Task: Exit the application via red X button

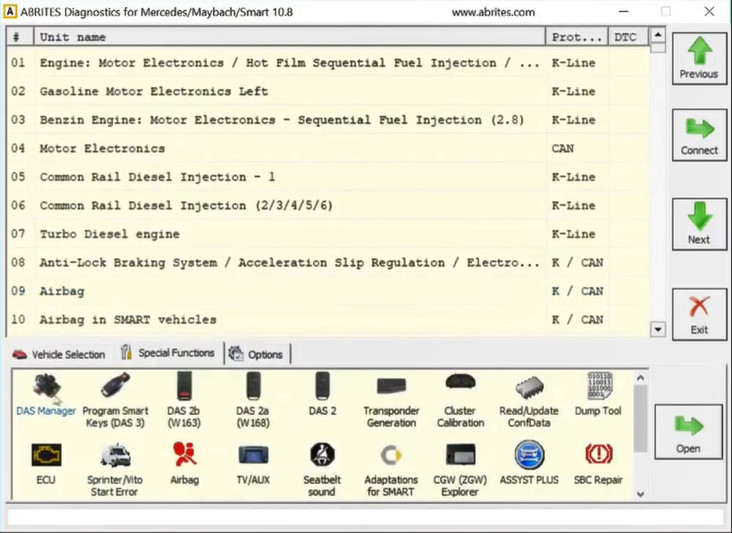Action: [x=699, y=314]
